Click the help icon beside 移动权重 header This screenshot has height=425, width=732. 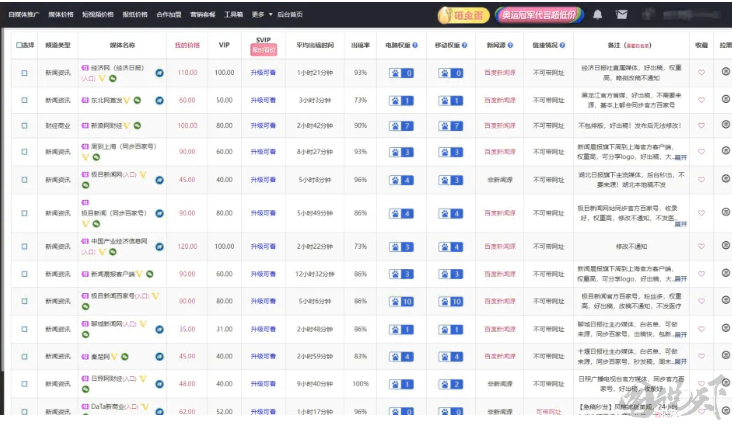465,45
